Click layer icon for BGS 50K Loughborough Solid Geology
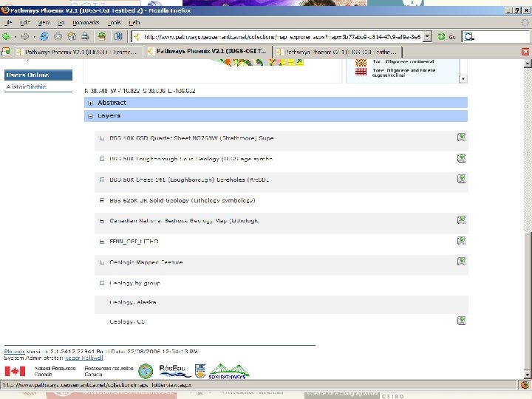This screenshot has height=399, width=532. pos(461,158)
